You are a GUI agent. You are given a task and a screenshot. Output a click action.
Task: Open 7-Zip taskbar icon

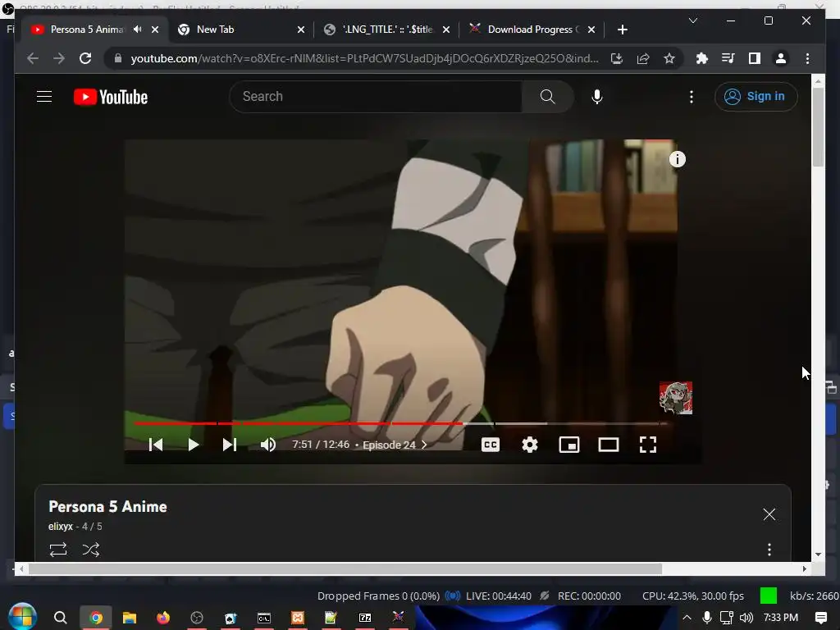click(365, 618)
